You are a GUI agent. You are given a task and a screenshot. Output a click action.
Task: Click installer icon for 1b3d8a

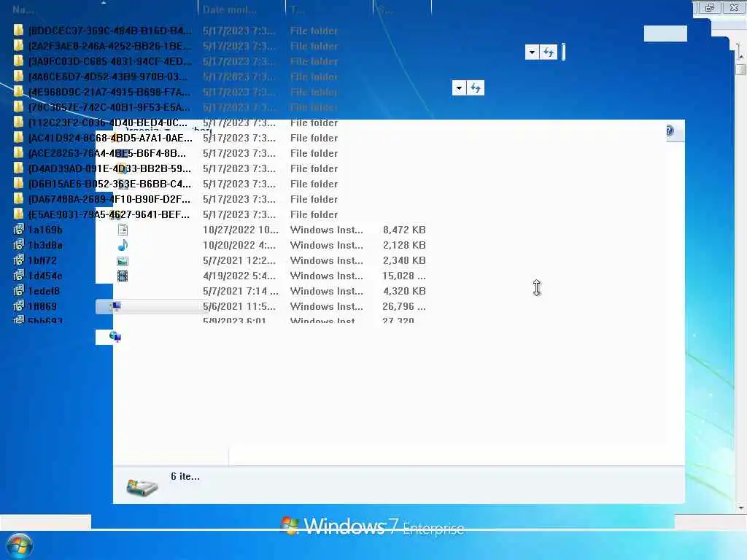click(x=18, y=245)
